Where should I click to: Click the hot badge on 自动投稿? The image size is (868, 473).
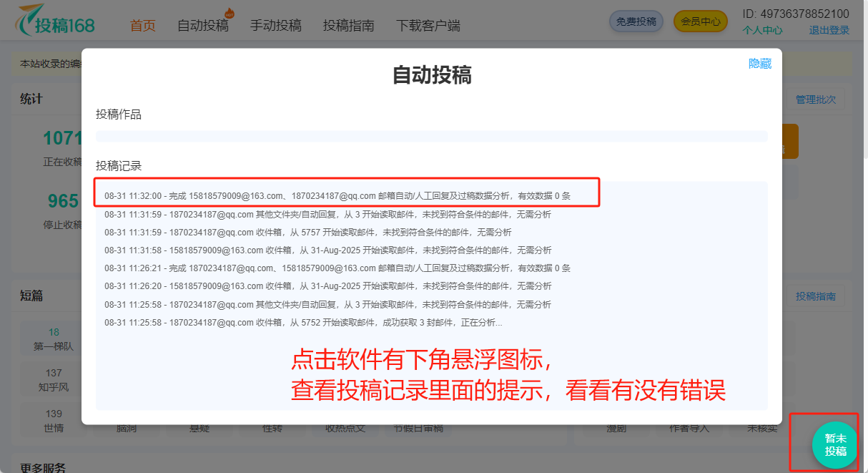pyautogui.click(x=230, y=13)
